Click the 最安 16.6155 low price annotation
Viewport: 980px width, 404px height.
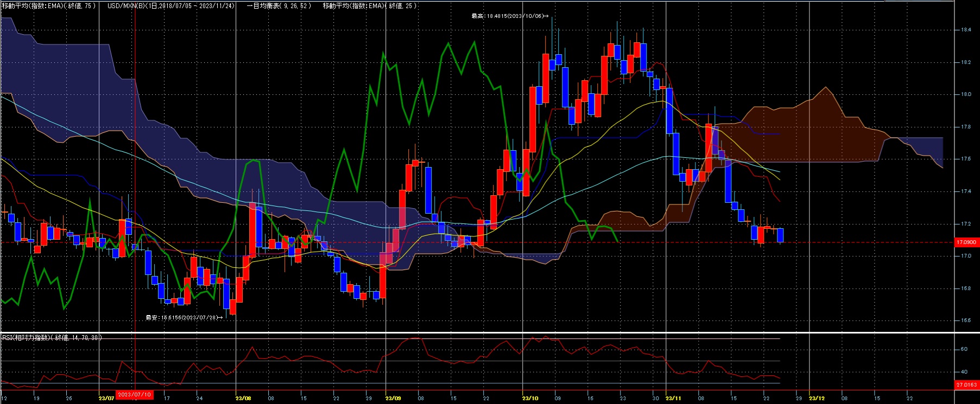point(184,317)
